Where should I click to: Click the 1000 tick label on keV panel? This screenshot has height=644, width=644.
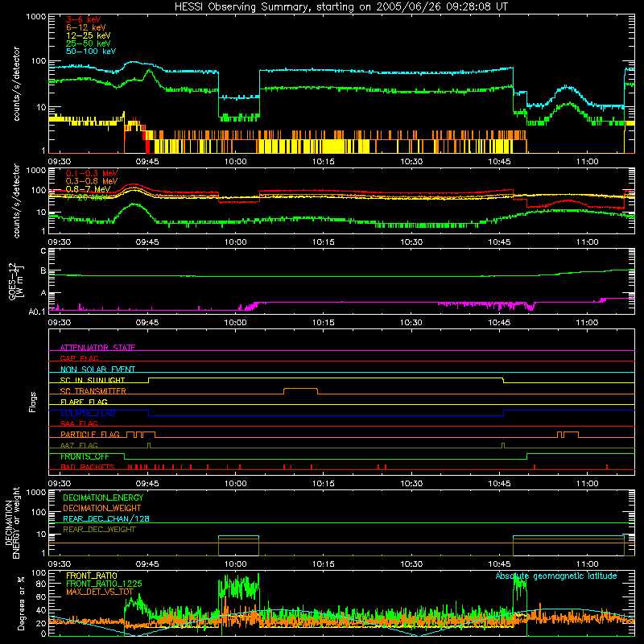tap(36, 17)
